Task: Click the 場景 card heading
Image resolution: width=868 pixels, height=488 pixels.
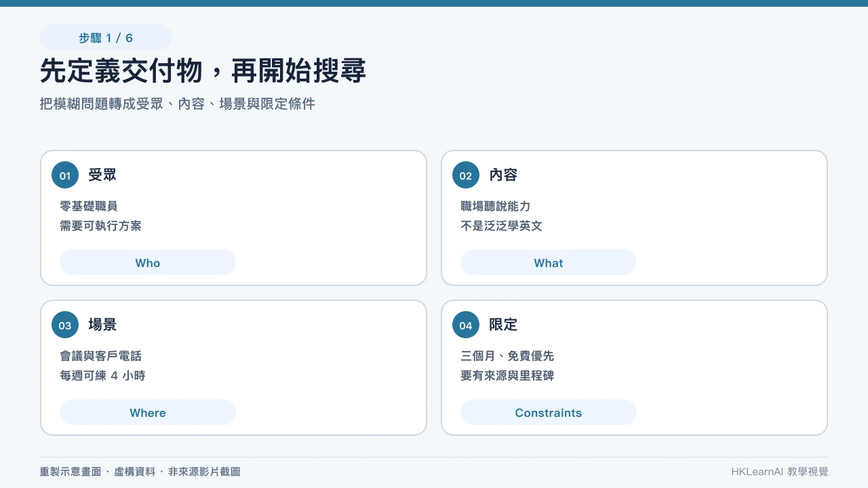Action: (102, 325)
